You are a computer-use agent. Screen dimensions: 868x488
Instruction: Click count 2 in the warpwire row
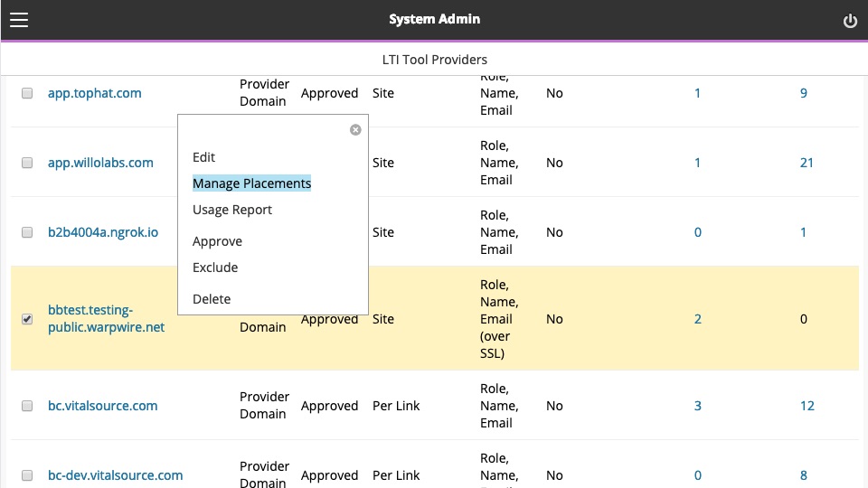point(697,319)
